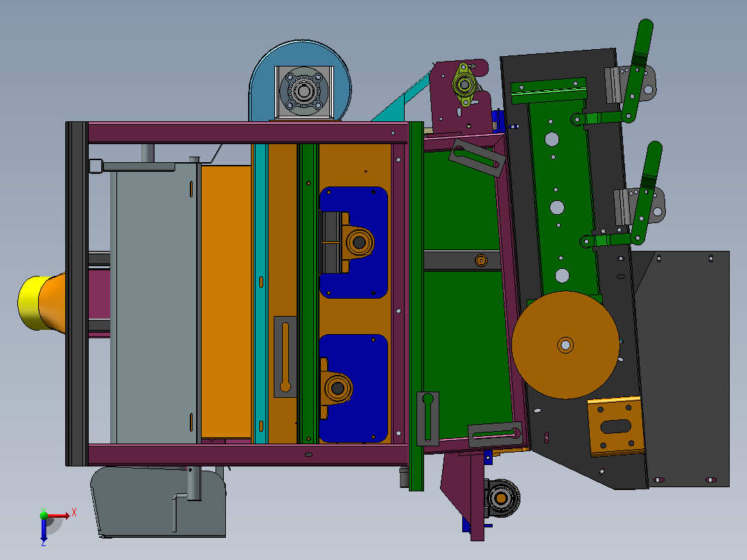Click the blue Z axis of the triad

[44, 530]
